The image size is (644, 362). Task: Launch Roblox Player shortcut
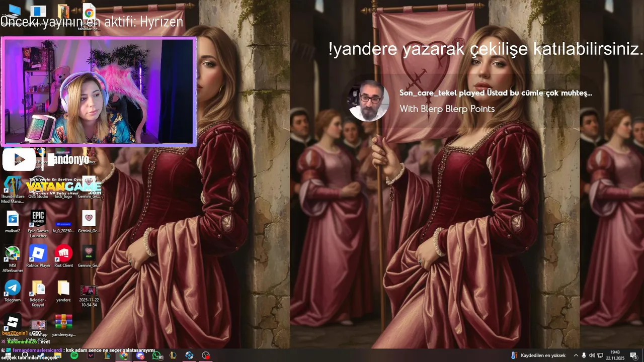tap(38, 256)
